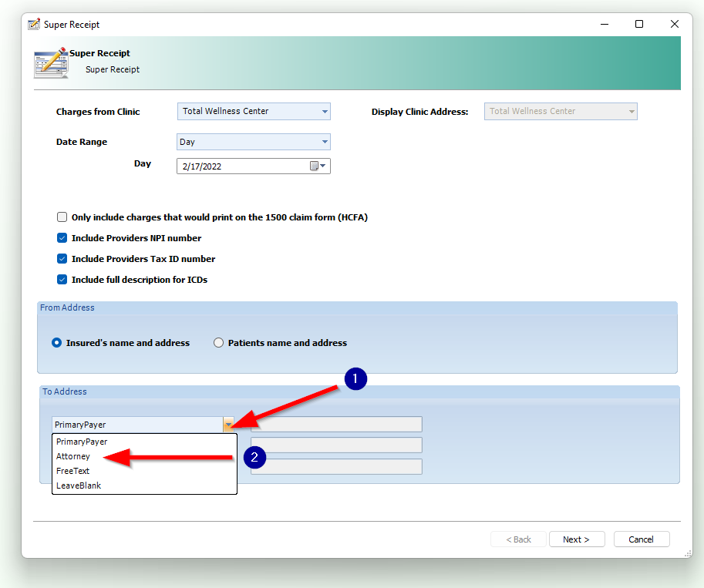This screenshot has width=704, height=588.
Task: Open the calendar picker in the Day field
Action: pos(318,166)
